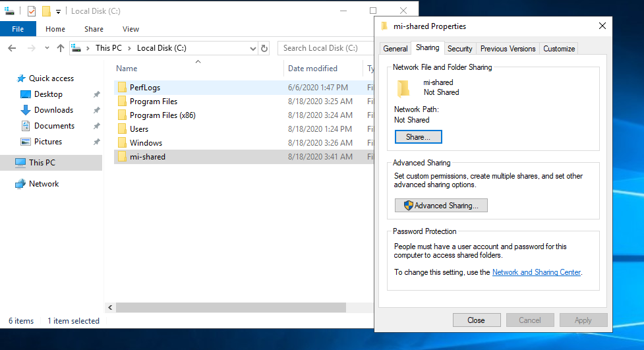Viewport: 644px width, 350px height.
Task: Close mi-shared Properties with the X
Action: click(x=602, y=26)
